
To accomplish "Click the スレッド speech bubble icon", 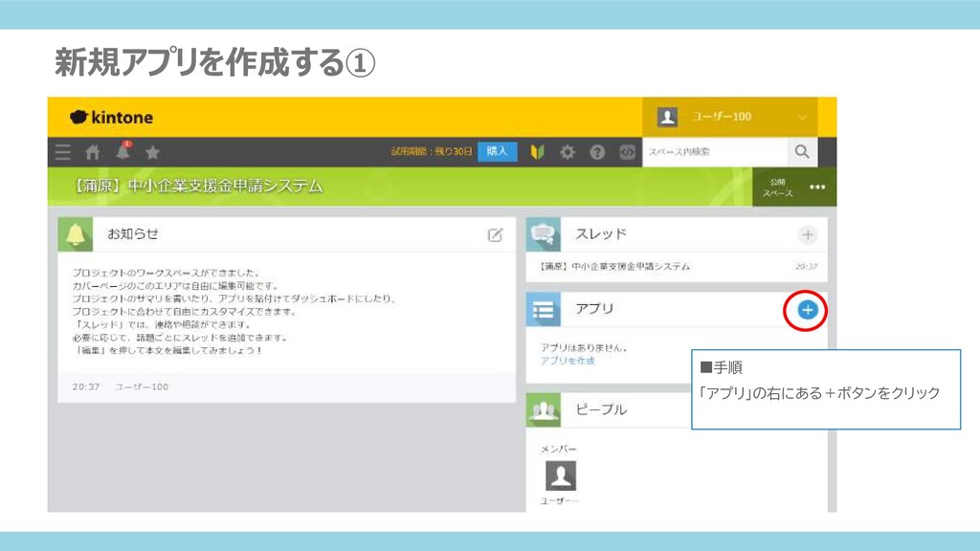I will point(544,234).
